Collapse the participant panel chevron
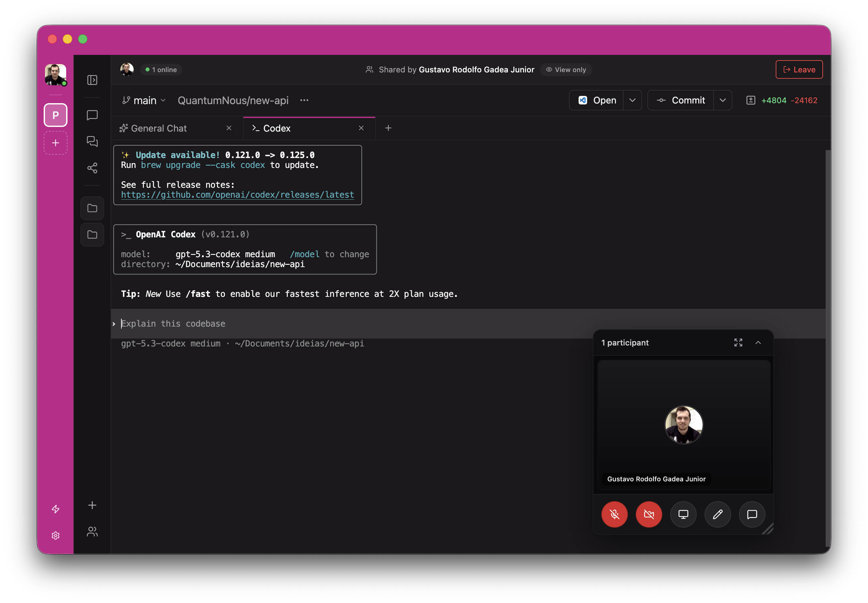The height and width of the screenshot is (603, 868). pyautogui.click(x=759, y=343)
